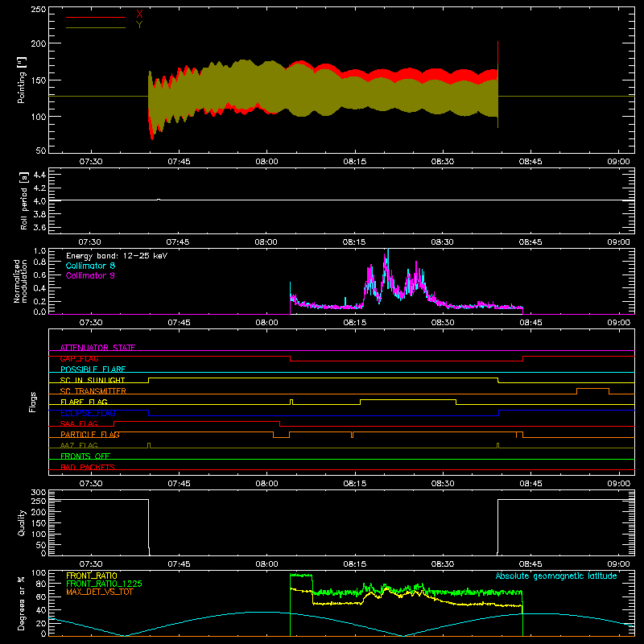This screenshot has height=644, width=644.
Task: Click the FRONTS_OFF label
Action: pos(85,456)
